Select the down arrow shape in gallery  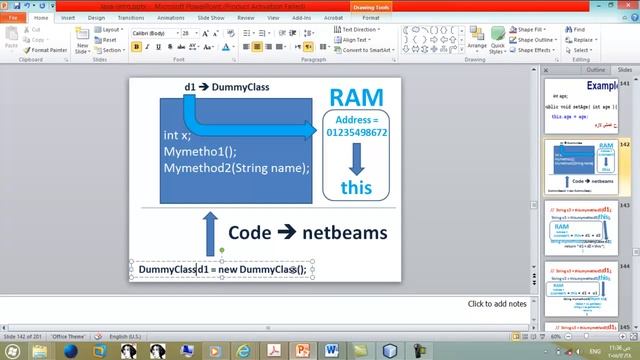point(406,49)
